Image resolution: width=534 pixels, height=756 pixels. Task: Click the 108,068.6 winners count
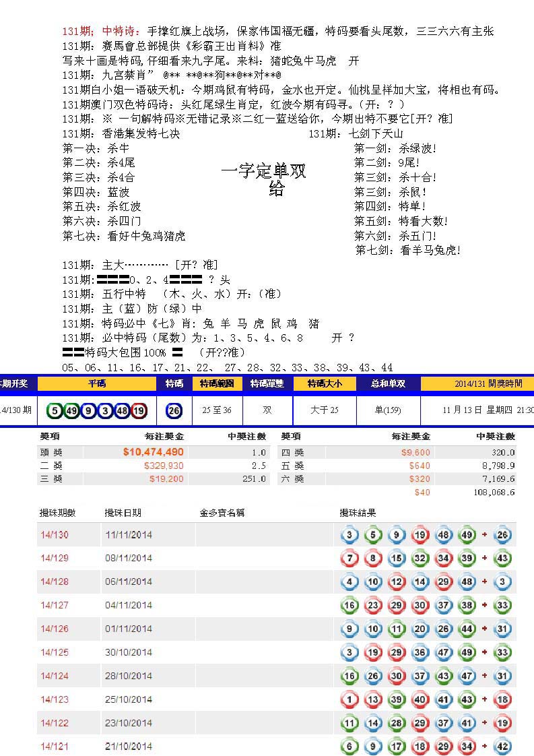pos(494,493)
